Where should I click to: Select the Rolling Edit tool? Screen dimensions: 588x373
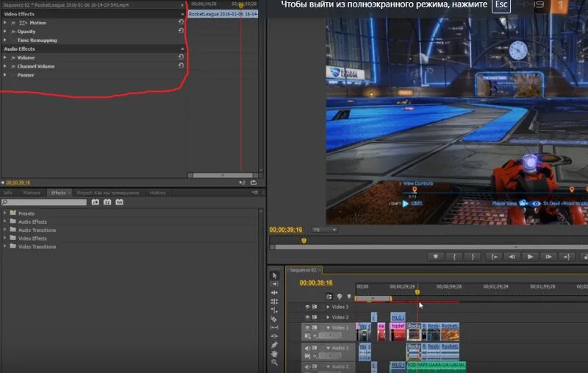[274, 302]
